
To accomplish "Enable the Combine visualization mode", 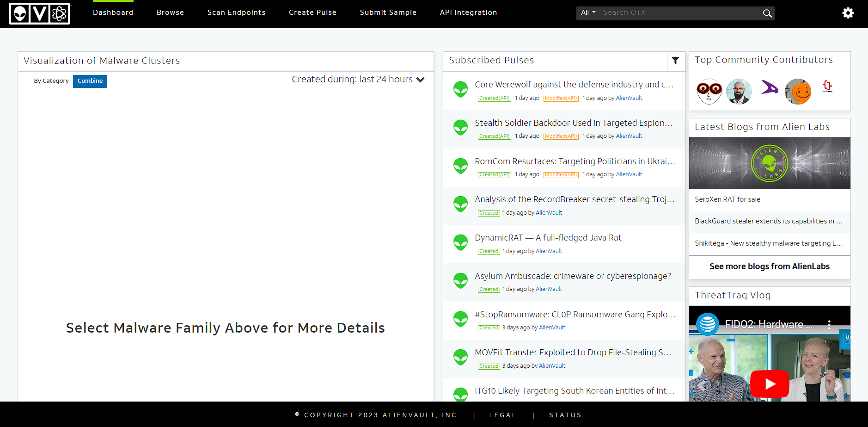I will click(90, 81).
